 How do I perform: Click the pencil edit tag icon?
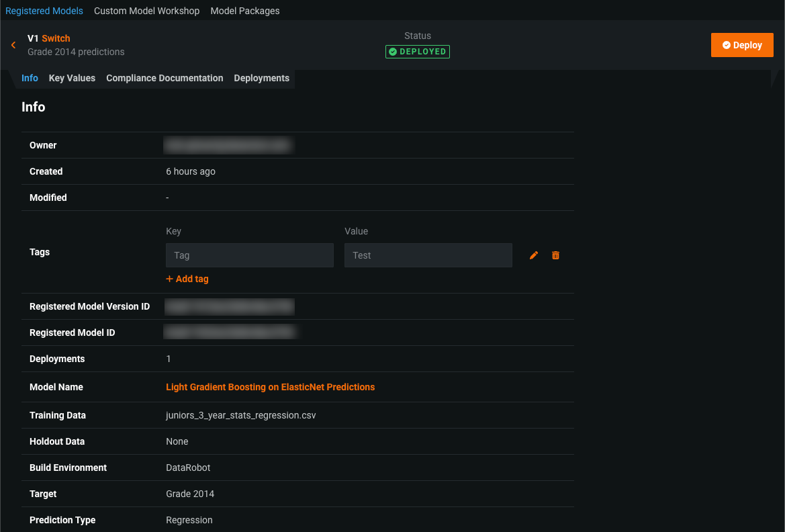pos(534,255)
